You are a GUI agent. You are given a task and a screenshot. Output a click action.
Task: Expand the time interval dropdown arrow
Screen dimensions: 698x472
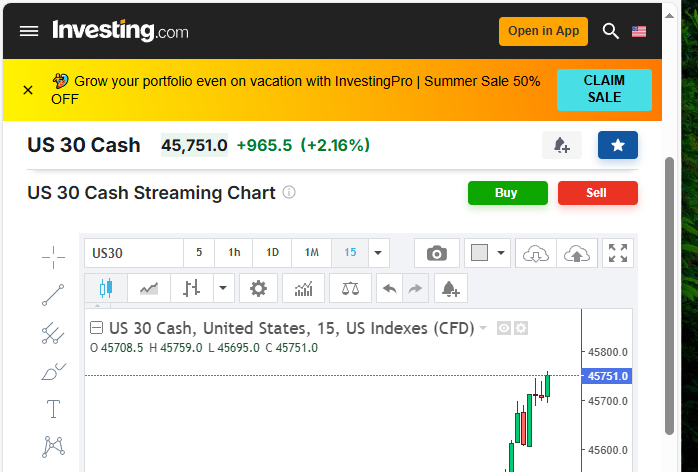[x=378, y=253]
